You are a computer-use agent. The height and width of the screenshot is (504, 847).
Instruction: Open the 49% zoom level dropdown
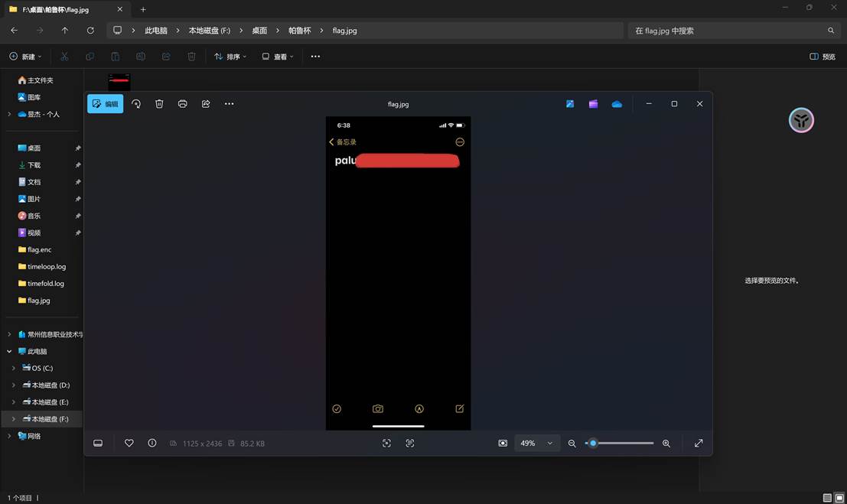(536, 443)
